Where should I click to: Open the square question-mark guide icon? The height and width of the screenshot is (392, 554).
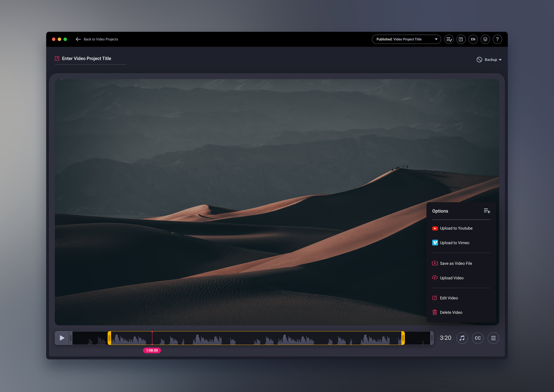461,39
